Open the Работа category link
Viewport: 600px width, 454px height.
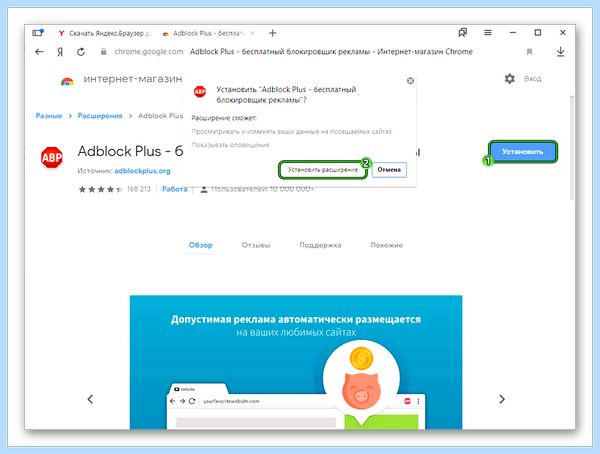[174, 189]
